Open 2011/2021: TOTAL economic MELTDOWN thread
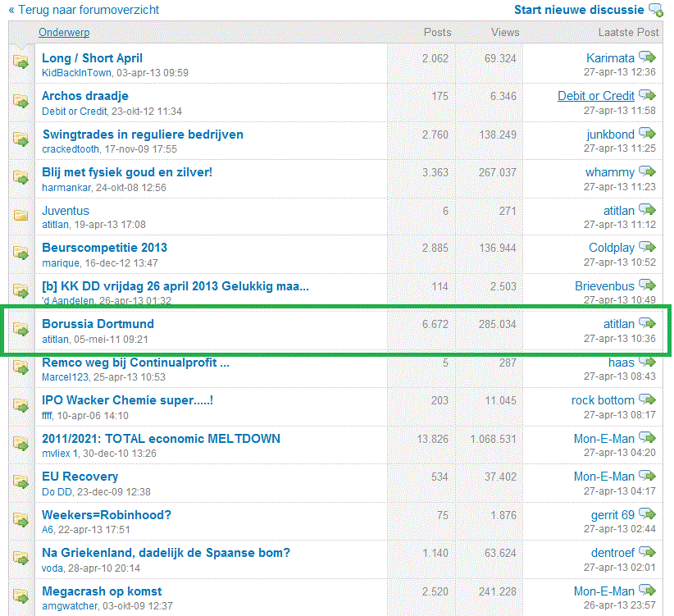Image resolution: width=674 pixels, height=616 pixels. point(161,439)
